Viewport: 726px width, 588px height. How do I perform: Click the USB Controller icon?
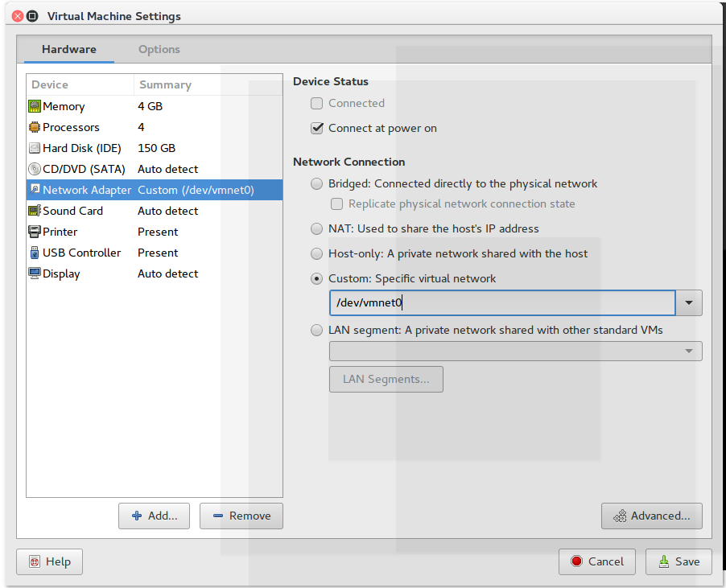pyautogui.click(x=35, y=253)
